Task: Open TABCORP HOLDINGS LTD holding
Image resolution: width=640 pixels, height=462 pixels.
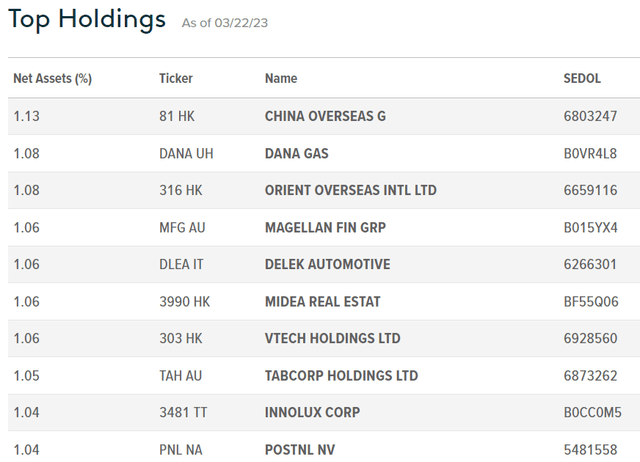Action: (342, 376)
